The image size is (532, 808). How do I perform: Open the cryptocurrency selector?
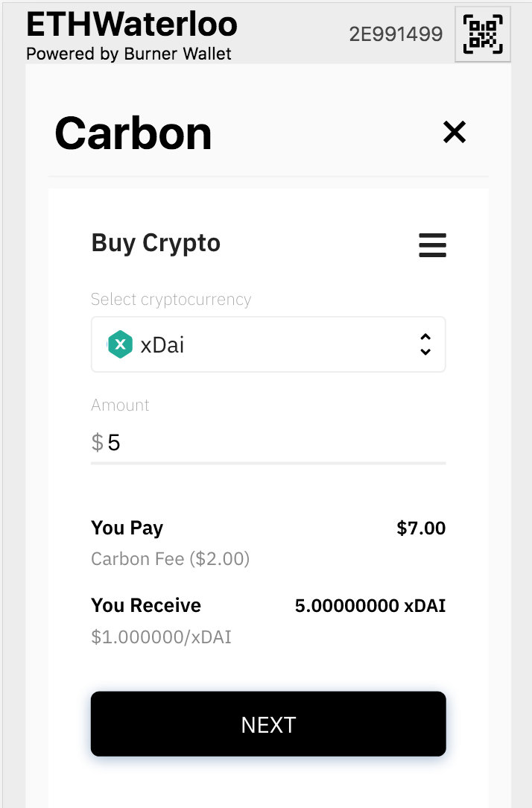click(268, 344)
